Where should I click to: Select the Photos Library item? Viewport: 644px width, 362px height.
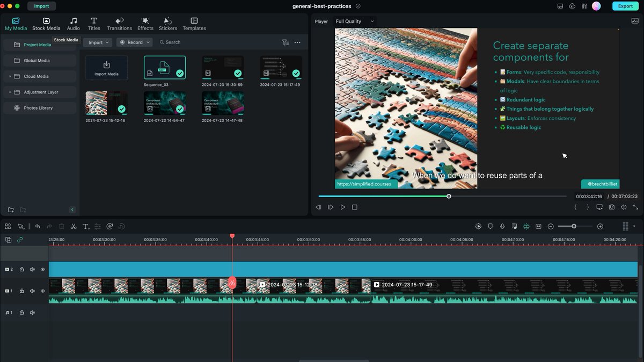pos(40,108)
